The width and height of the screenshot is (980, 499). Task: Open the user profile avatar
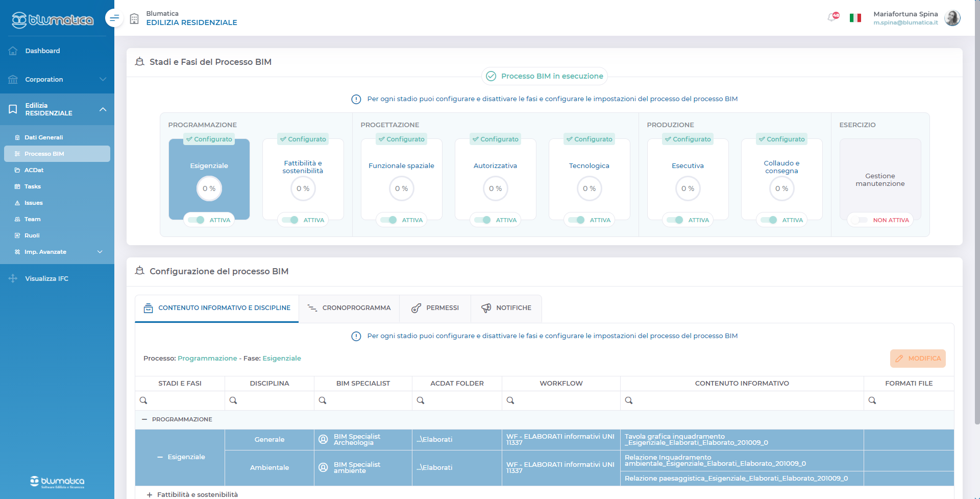[952, 18]
